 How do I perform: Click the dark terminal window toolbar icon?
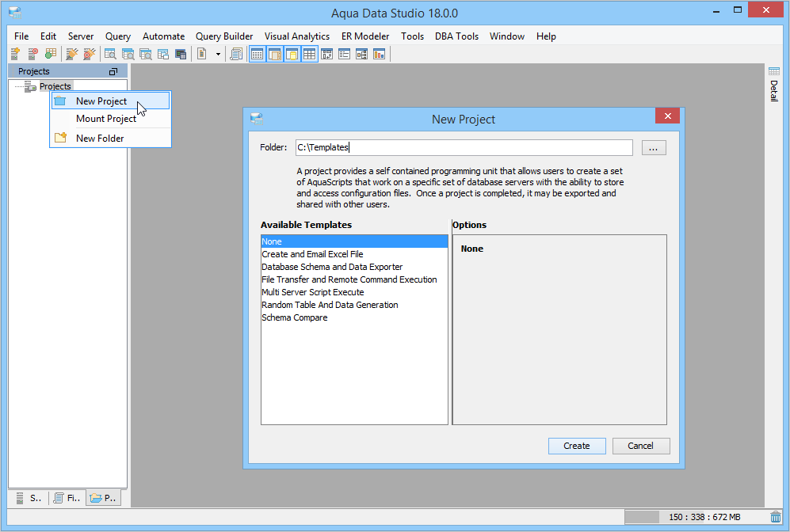(x=181, y=54)
